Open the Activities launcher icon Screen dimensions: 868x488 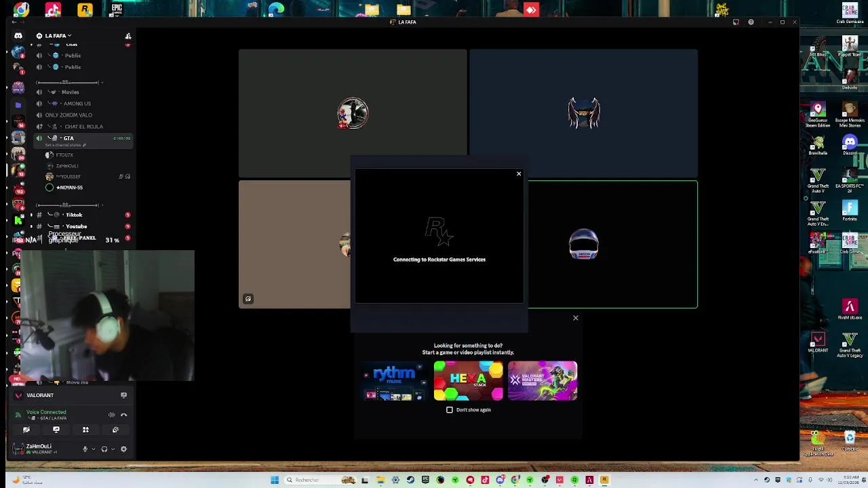(85, 430)
